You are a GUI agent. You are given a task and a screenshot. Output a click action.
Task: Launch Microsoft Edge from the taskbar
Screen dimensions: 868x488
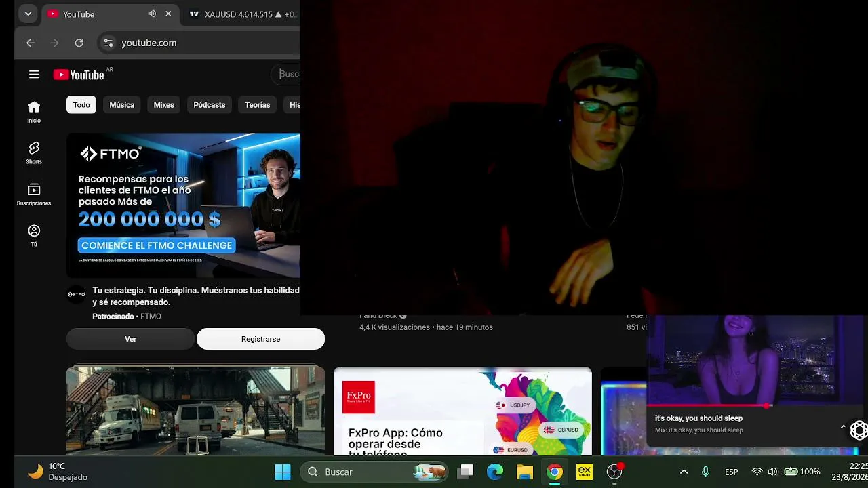[x=495, y=472]
